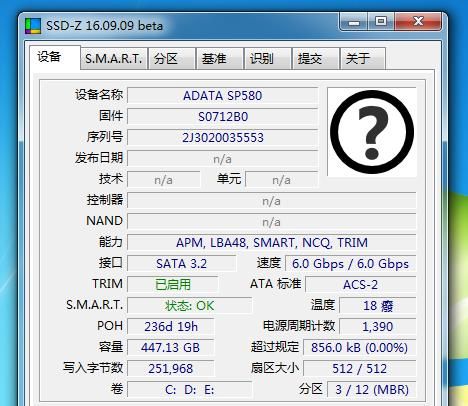Click the ACS-2 ATA standard value
468x406 pixels.
click(x=360, y=285)
